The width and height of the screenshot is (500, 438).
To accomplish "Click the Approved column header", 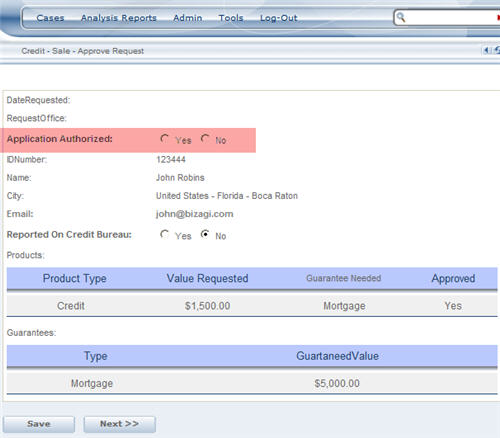I will point(453,278).
